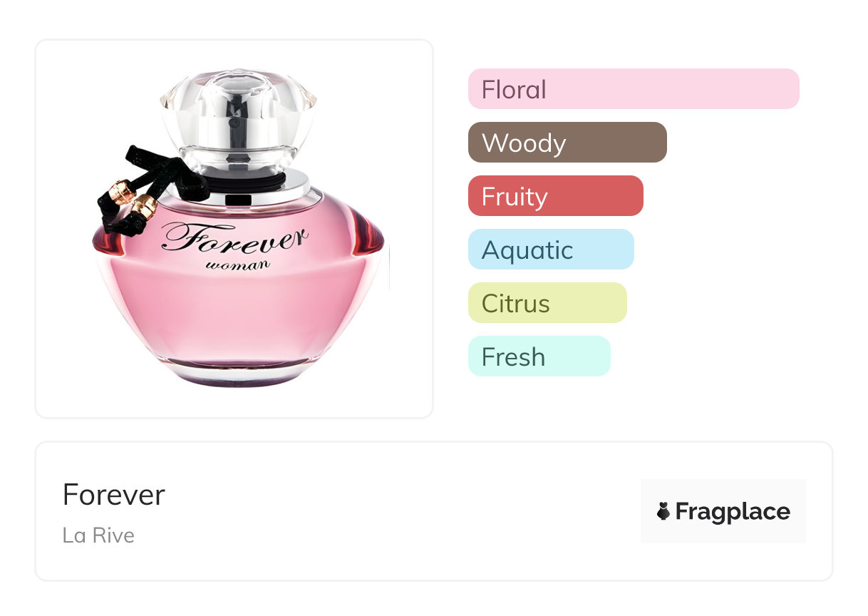Select the Fresh accord bar

click(539, 356)
